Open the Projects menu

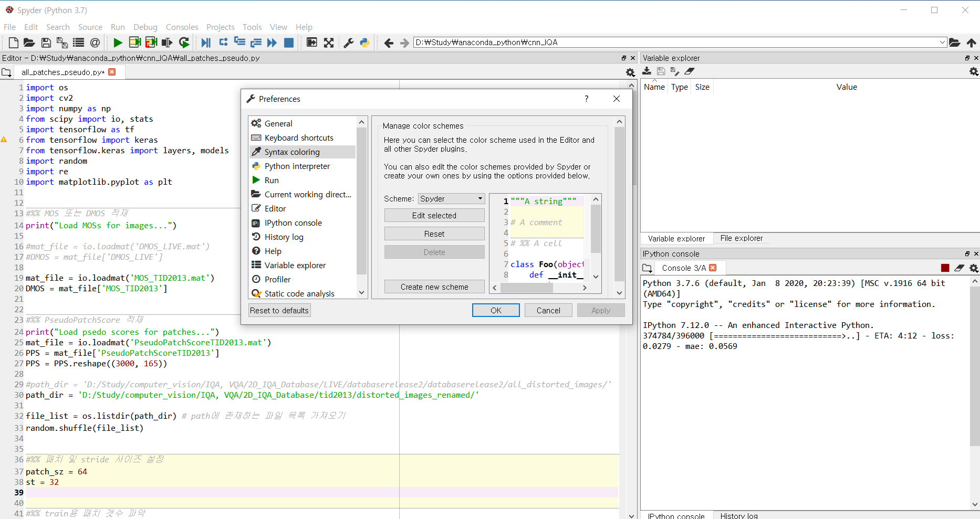tap(220, 27)
